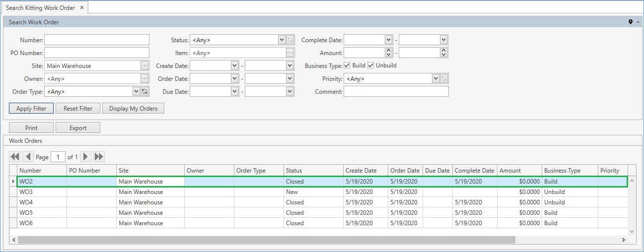Screen dimensions: 644x252
Task: Uncheck the Build business type checkbox
Action: 347,65
